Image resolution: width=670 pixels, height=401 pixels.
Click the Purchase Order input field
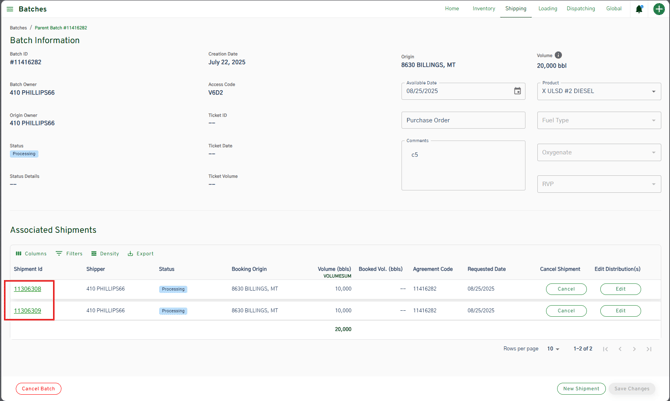coord(463,120)
